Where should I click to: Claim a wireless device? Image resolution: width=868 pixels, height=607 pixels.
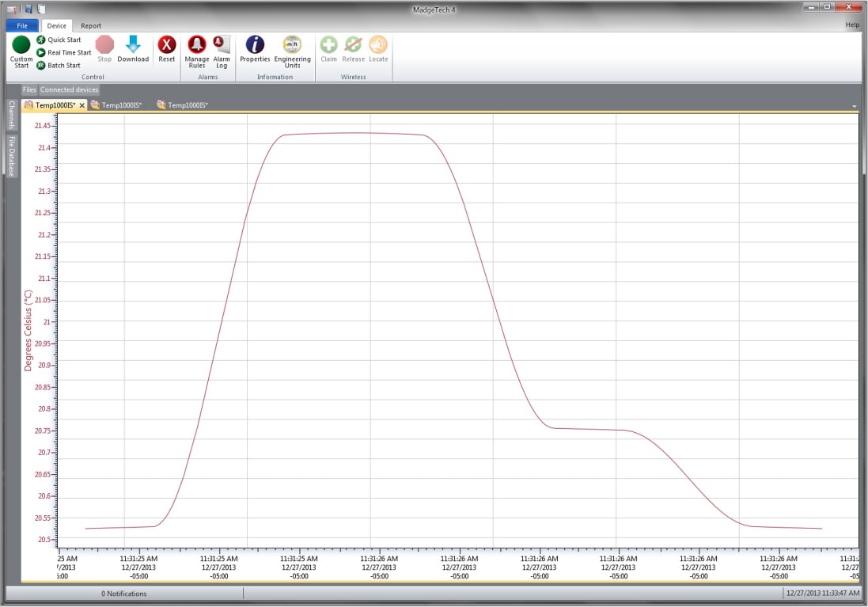pyautogui.click(x=329, y=49)
